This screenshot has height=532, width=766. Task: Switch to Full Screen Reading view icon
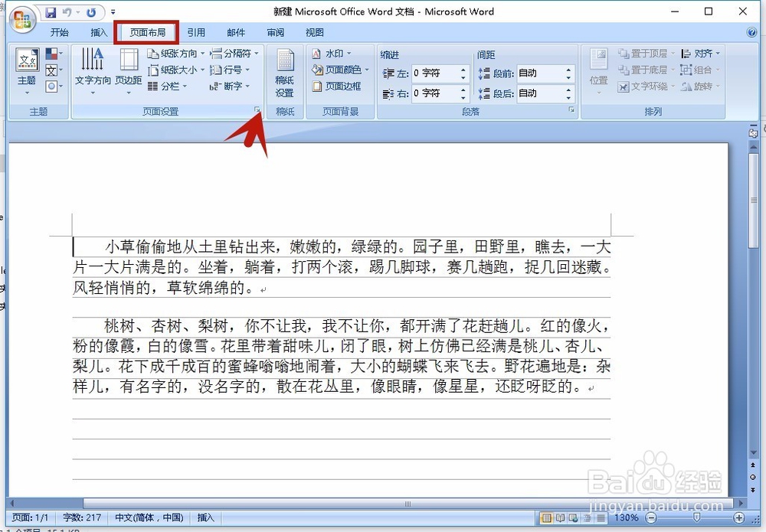point(560,517)
